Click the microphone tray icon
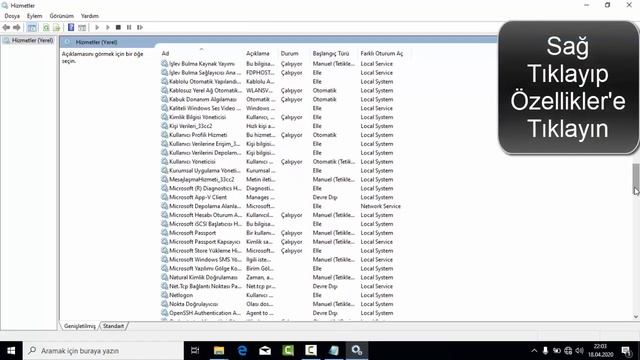The width and height of the screenshot is (640, 360). (545, 351)
